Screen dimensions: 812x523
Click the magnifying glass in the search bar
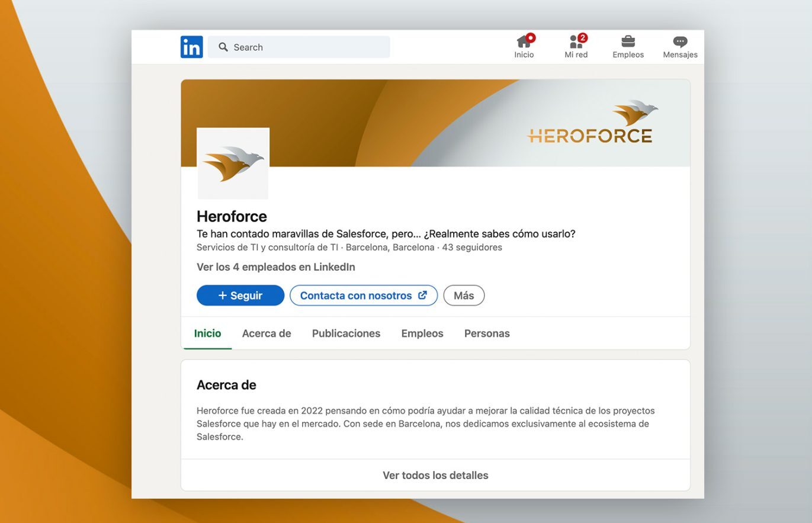(223, 47)
